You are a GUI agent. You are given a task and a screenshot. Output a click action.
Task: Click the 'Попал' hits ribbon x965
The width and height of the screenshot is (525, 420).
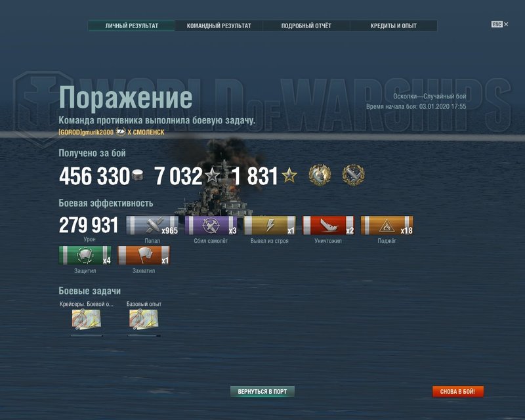coord(152,225)
